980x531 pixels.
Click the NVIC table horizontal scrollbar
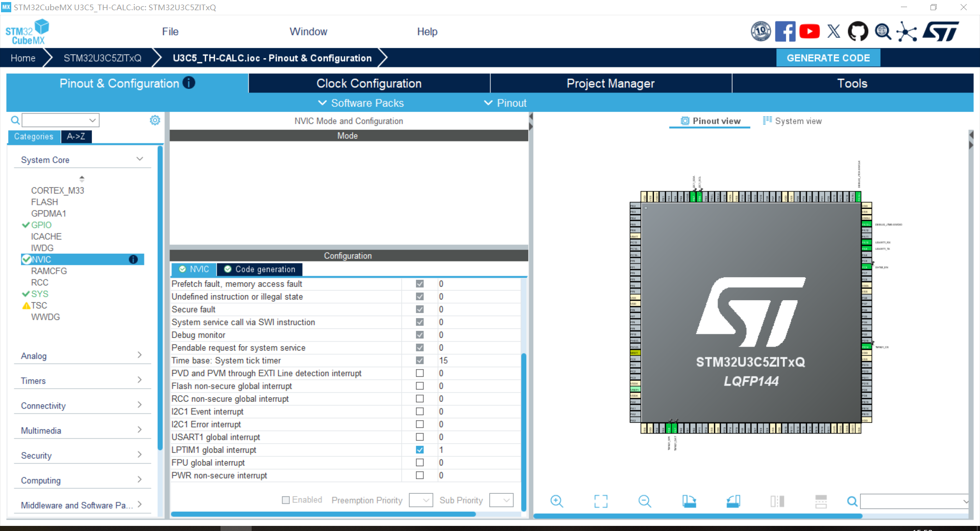[x=323, y=514]
